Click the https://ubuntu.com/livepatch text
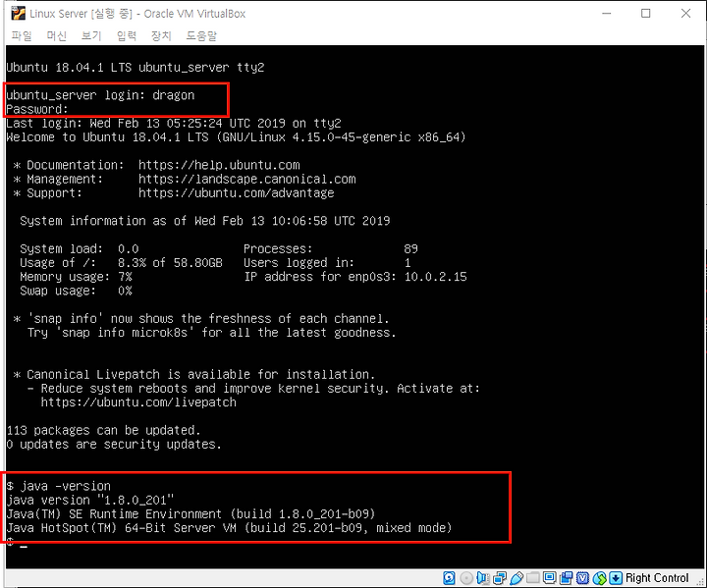Image resolution: width=707 pixels, height=588 pixels. point(138,402)
